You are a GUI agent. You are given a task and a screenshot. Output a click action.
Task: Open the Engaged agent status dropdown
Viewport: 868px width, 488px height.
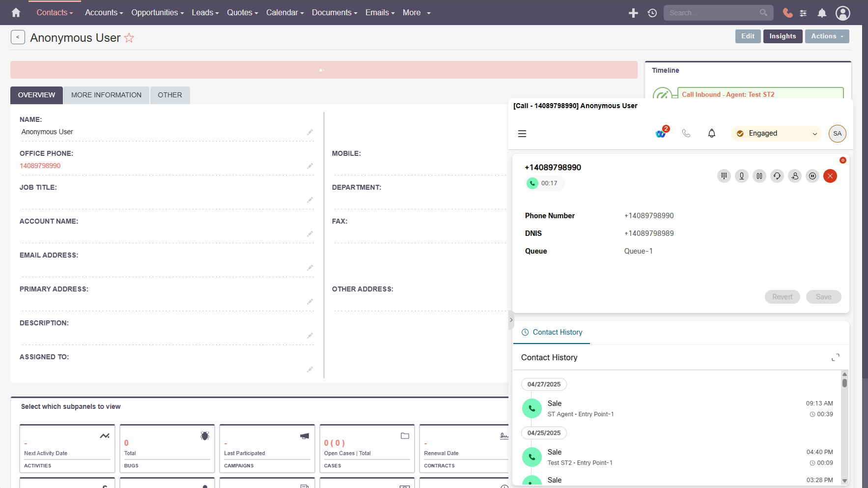point(776,134)
